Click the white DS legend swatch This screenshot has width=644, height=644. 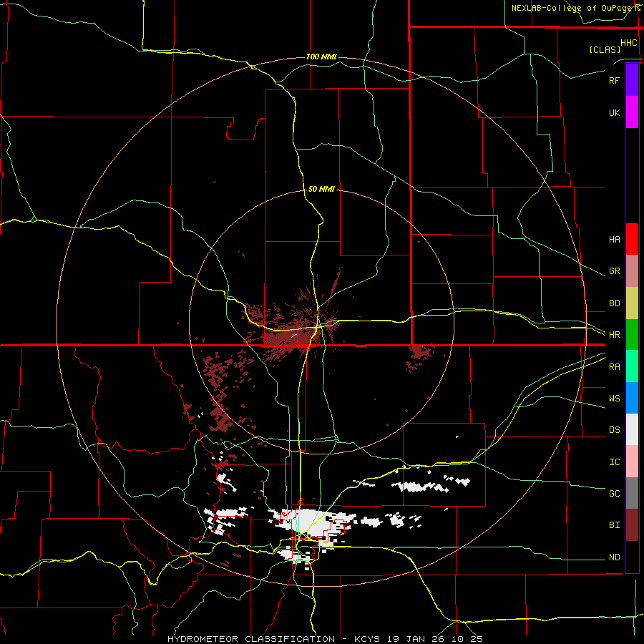point(632,429)
